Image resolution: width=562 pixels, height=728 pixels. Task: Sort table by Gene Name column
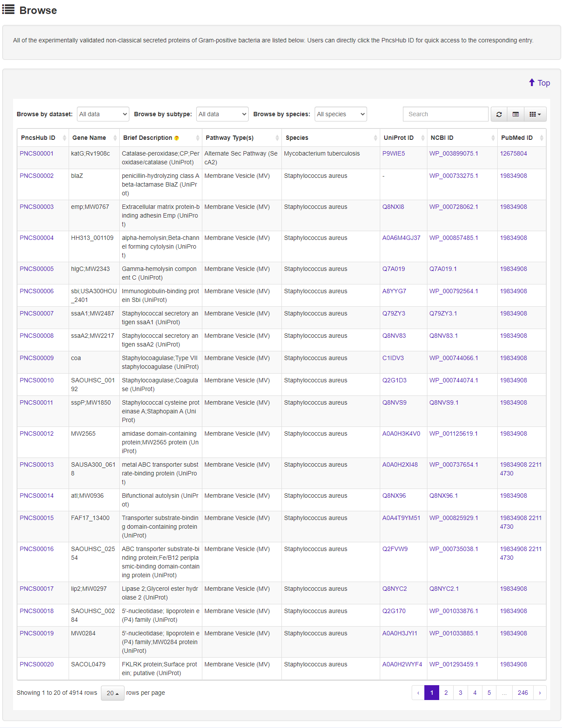pos(89,138)
